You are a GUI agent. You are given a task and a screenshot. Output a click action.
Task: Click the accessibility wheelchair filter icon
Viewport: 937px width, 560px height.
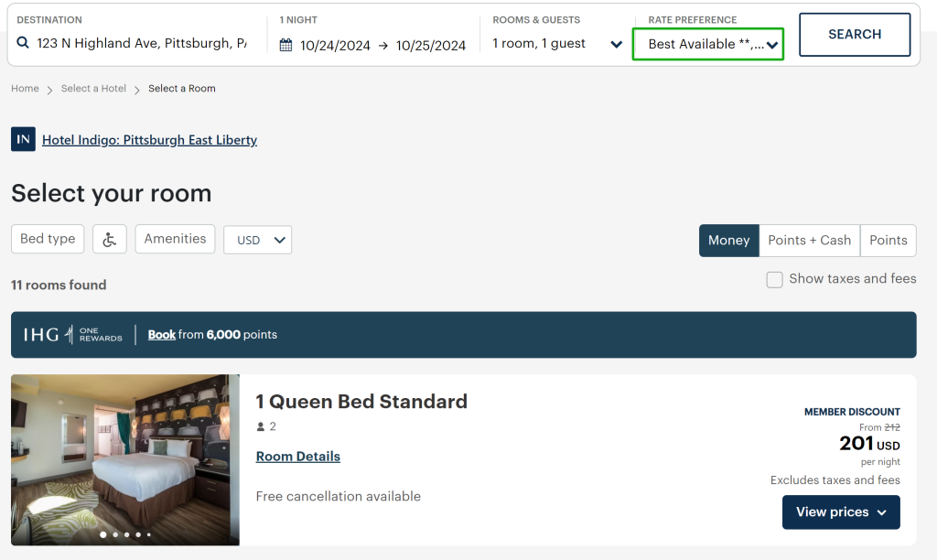click(x=110, y=239)
